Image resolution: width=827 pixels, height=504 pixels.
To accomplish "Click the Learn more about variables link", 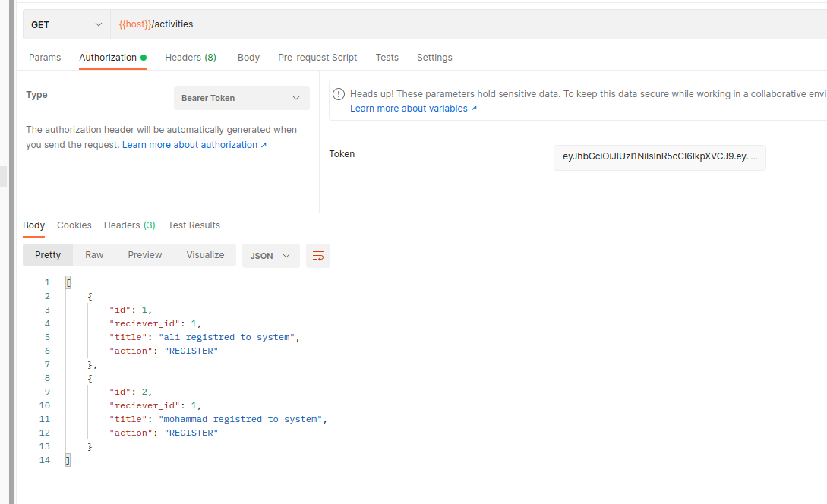I will click(408, 108).
